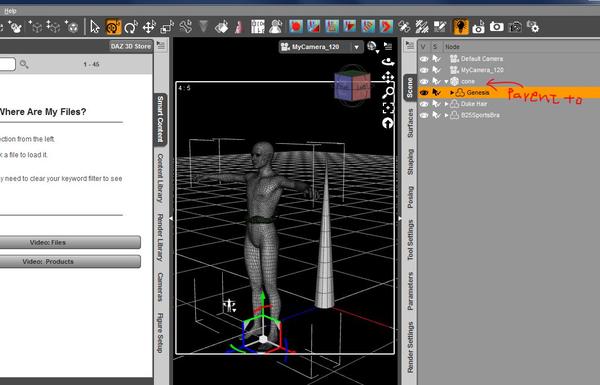Toggle selectability for Duke Hair
The image size is (600, 385).
coord(436,104)
